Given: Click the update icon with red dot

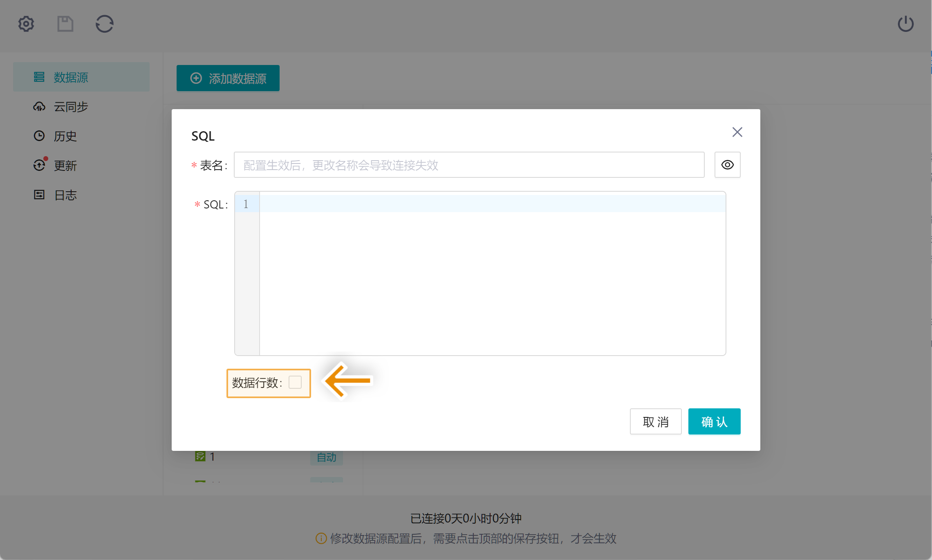Looking at the screenshot, I should tap(39, 165).
